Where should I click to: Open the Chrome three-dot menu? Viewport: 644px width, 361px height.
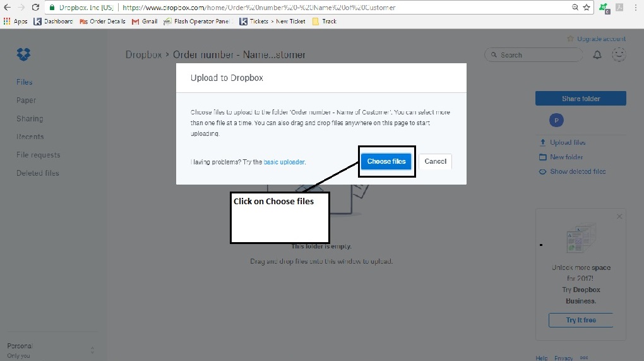tap(635, 8)
